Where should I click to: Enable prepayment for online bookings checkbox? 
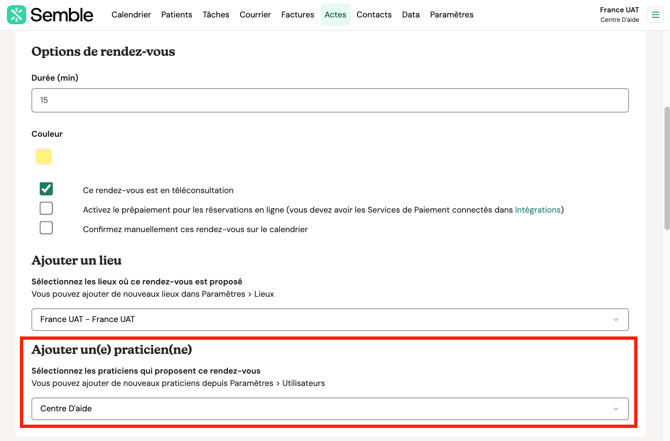point(46,209)
